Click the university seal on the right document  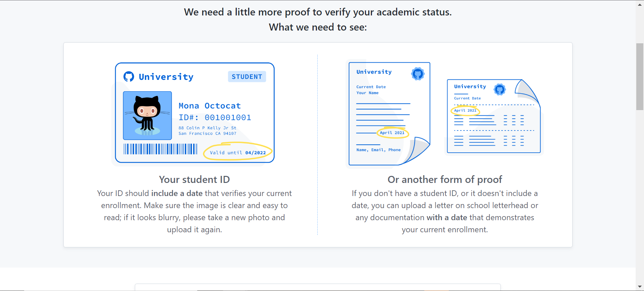500,90
